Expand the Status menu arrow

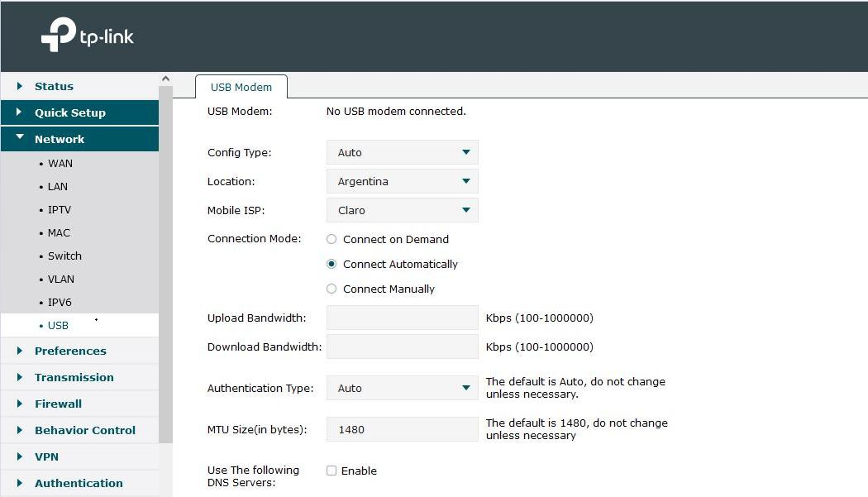tap(20, 86)
